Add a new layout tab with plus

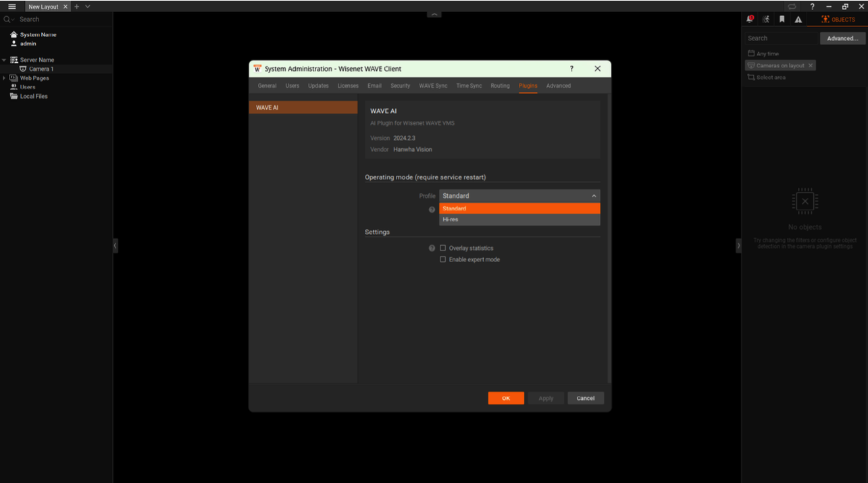pyautogui.click(x=76, y=6)
